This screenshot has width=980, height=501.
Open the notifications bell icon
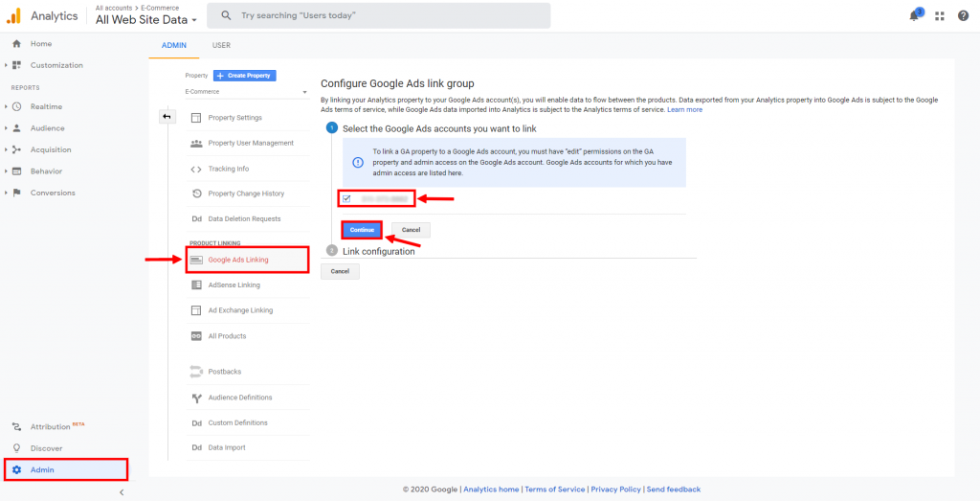pyautogui.click(x=914, y=16)
